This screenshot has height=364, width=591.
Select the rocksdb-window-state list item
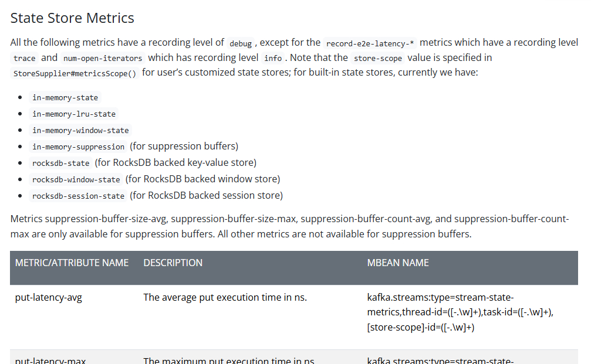pyautogui.click(x=76, y=179)
